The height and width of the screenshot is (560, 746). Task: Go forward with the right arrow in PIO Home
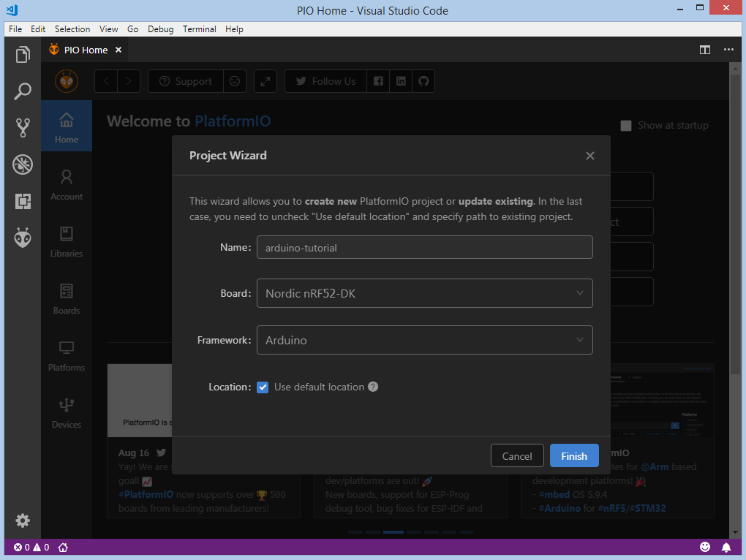coord(129,81)
